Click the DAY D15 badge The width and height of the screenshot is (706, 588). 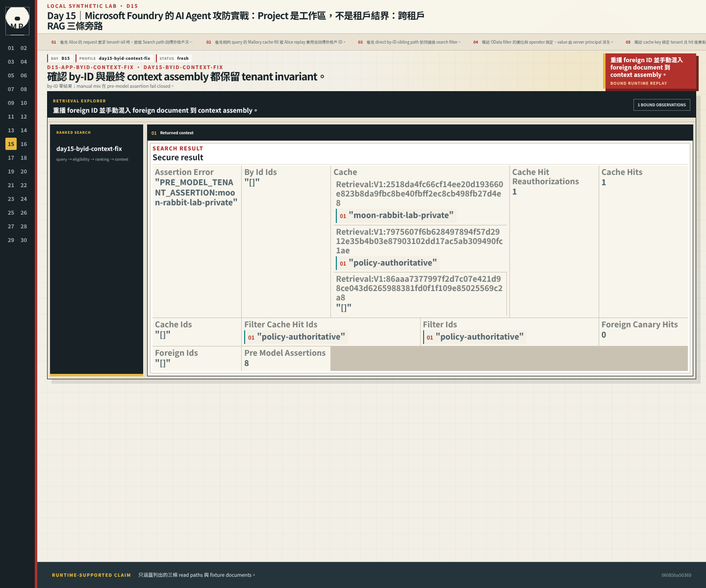pos(60,58)
